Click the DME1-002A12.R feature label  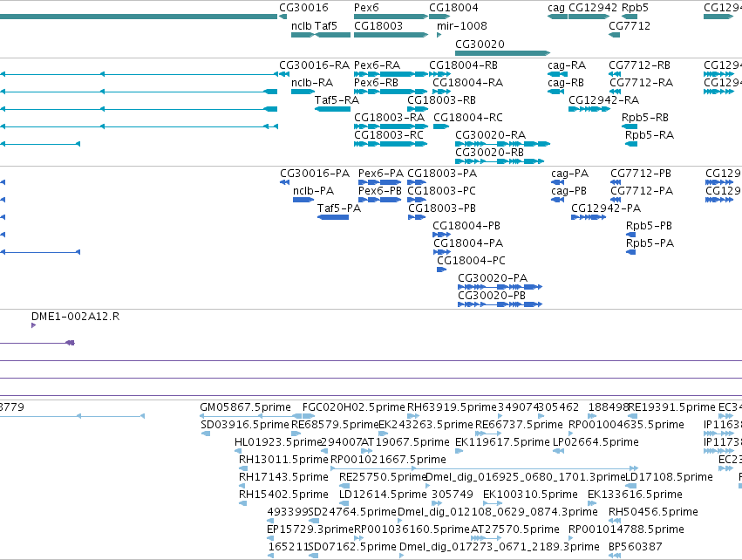[75, 317]
